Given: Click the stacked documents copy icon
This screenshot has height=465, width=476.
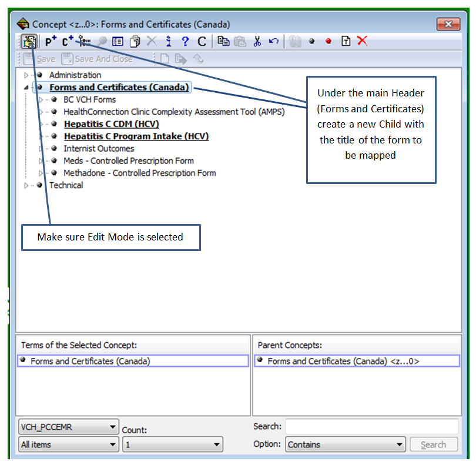Looking at the screenshot, I should click(135, 41).
